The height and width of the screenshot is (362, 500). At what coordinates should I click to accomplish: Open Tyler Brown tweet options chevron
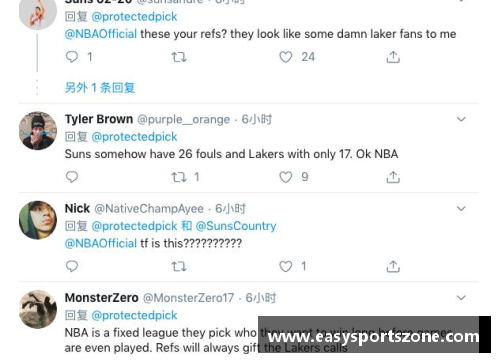tap(461, 119)
